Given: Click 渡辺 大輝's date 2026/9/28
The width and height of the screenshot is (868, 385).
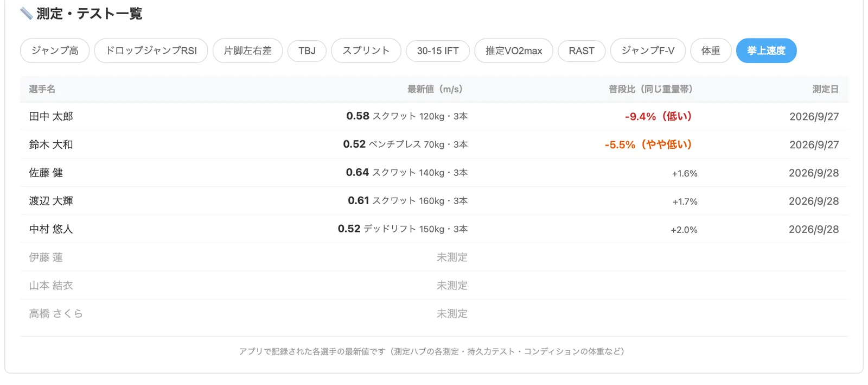Looking at the screenshot, I should 814,201.
